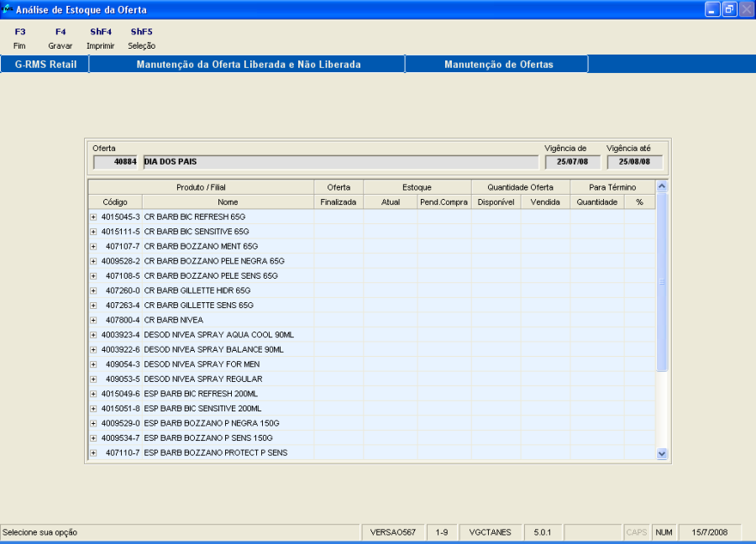Expand row CR BARB BIC REFRESH 65G
The width and height of the screenshot is (756, 544).
[93, 217]
